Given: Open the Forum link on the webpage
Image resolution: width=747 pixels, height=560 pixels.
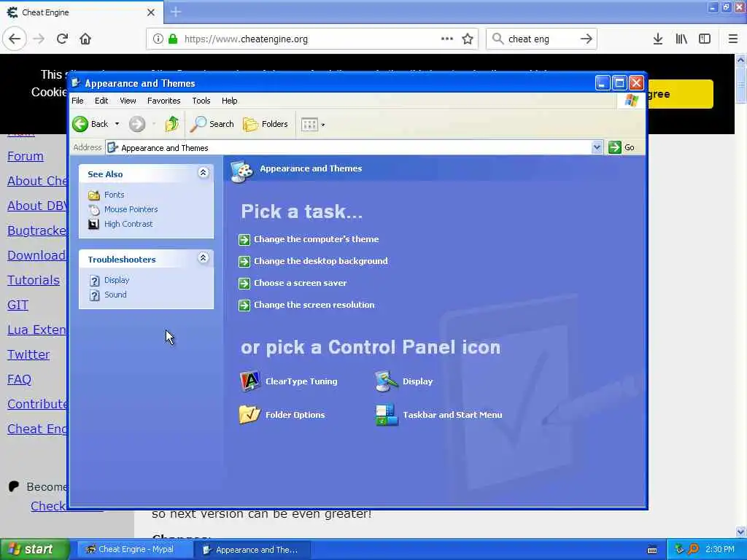Looking at the screenshot, I should pyautogui.click(x=26, y=156).
